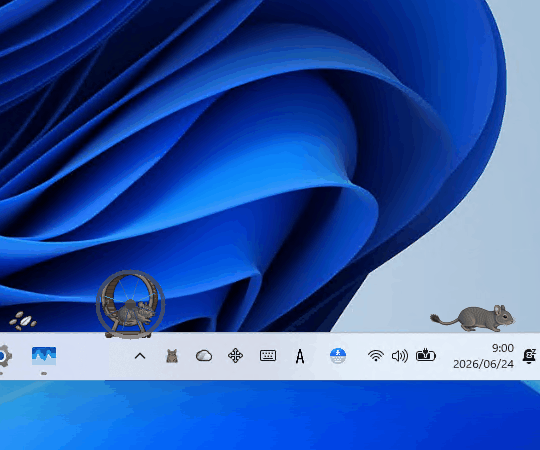
Task: Open the touch keyboard tray icon
Action: pos(268,356)
